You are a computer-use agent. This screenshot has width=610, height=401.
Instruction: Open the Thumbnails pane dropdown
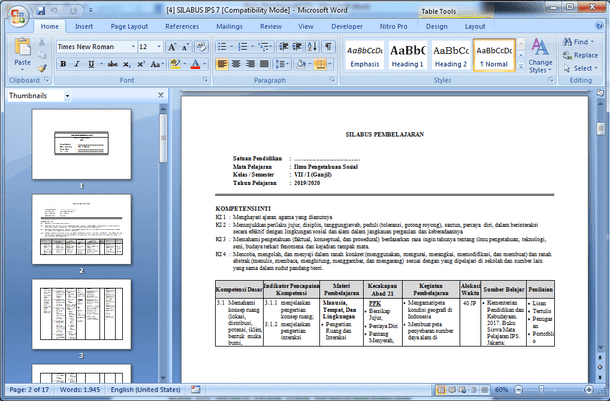click(67, 96)
